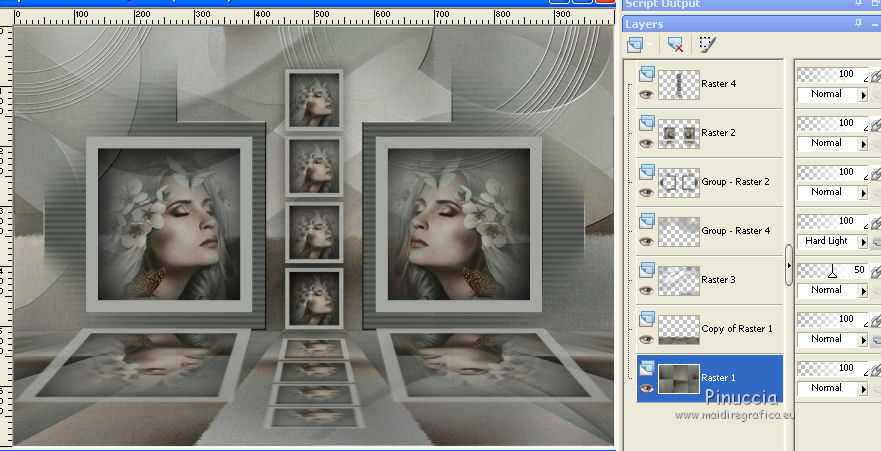Hide the Copy of Raster 1 layer

click(647, 339)
